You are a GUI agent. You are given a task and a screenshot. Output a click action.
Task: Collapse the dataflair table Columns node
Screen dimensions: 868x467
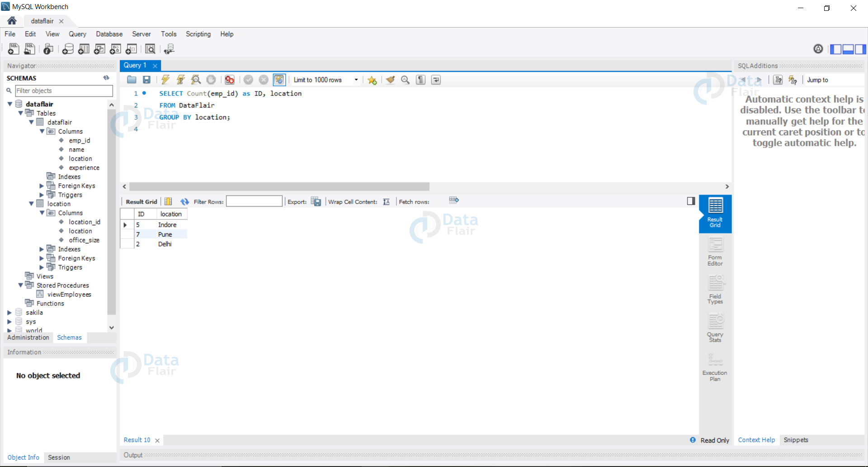click(x=42, y=131)
